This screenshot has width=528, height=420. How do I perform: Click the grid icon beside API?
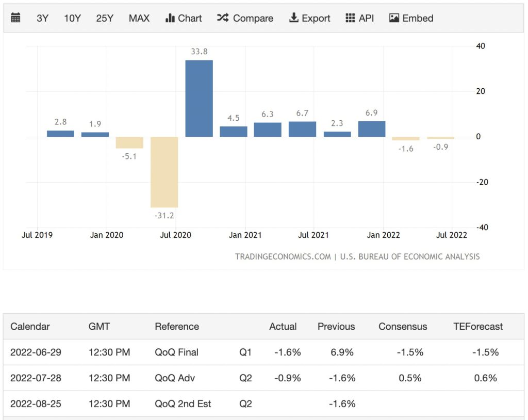tap(350, 18)
